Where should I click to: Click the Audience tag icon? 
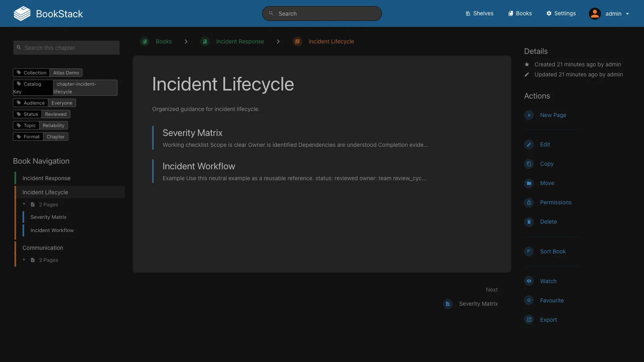(x=19, y=103)
